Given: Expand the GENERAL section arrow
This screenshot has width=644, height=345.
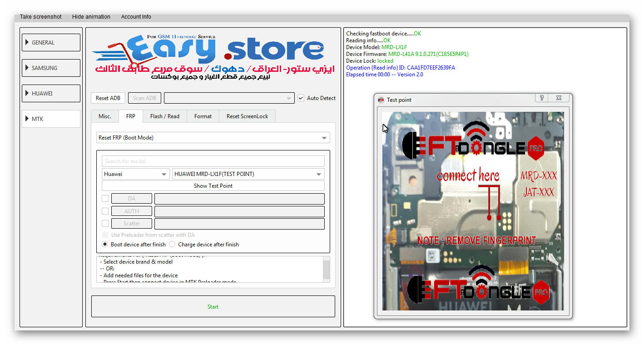Looking at the screenshot, I should (x=26, y=42).
